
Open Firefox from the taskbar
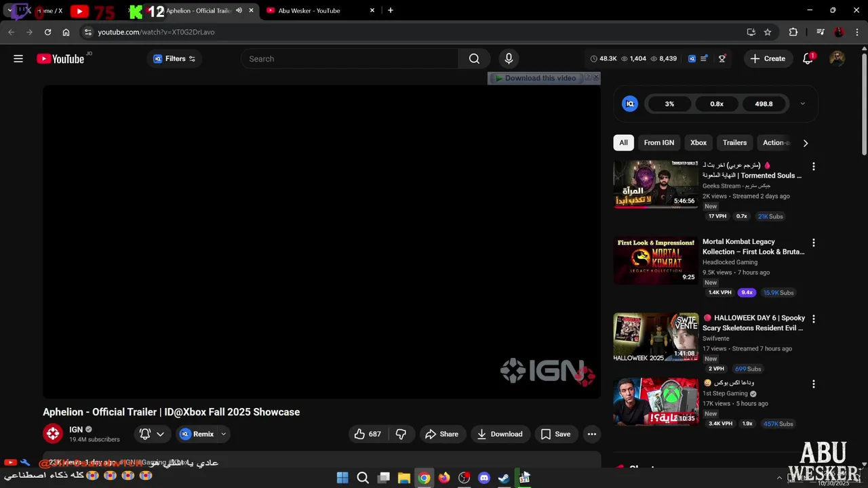(x=443, y=478)
